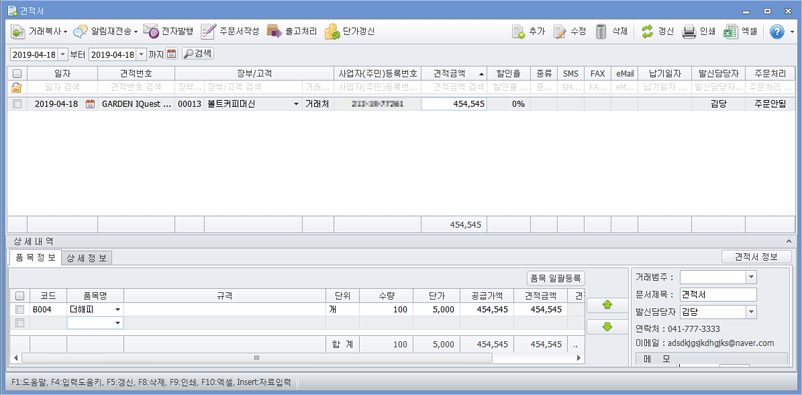Screen dimensions: 802x395
Task: Check the 2019-04-18 estimate row checkbox
Action: 17,104
